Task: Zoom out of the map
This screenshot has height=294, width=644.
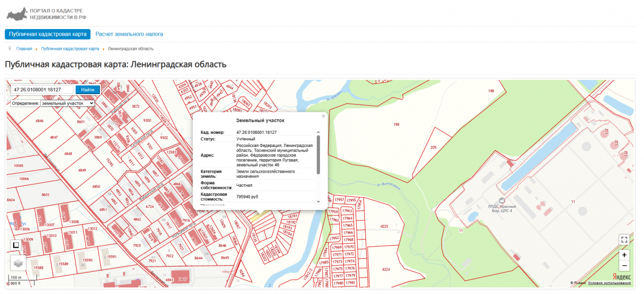Action: (x=624, y=265)
